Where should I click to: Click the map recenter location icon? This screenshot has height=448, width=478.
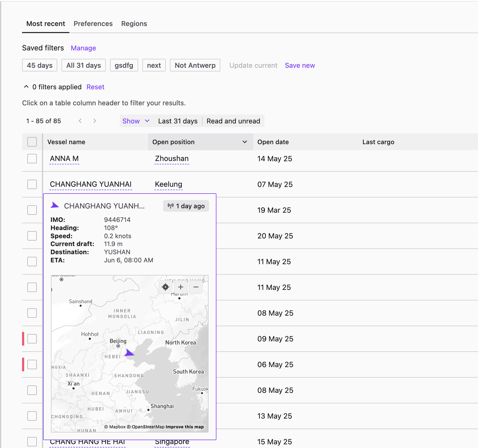(x=165, y=287)
